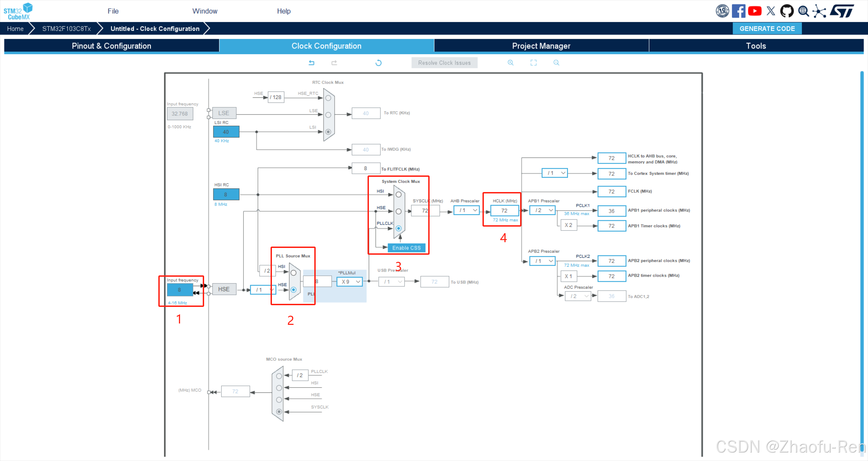Select HSE radio in MCO source Mux
This screenshot has width=868, height=461.
click(x=279, y=400)
